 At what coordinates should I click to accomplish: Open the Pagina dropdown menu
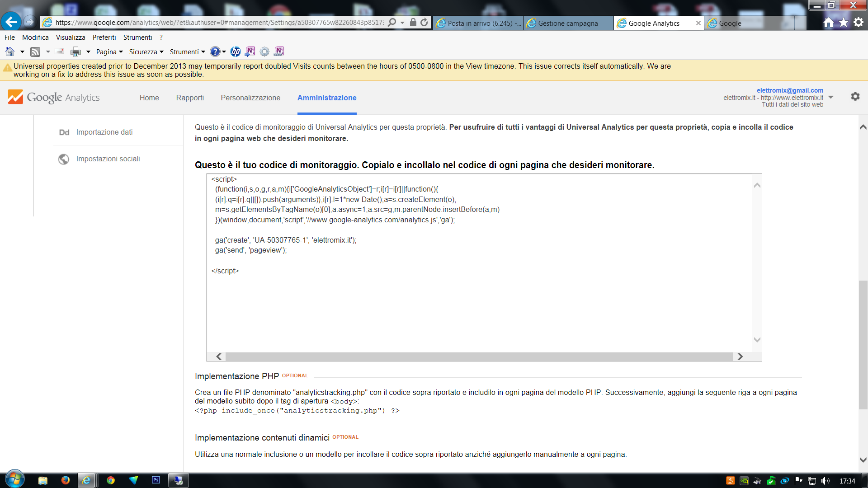coord(109,52)
